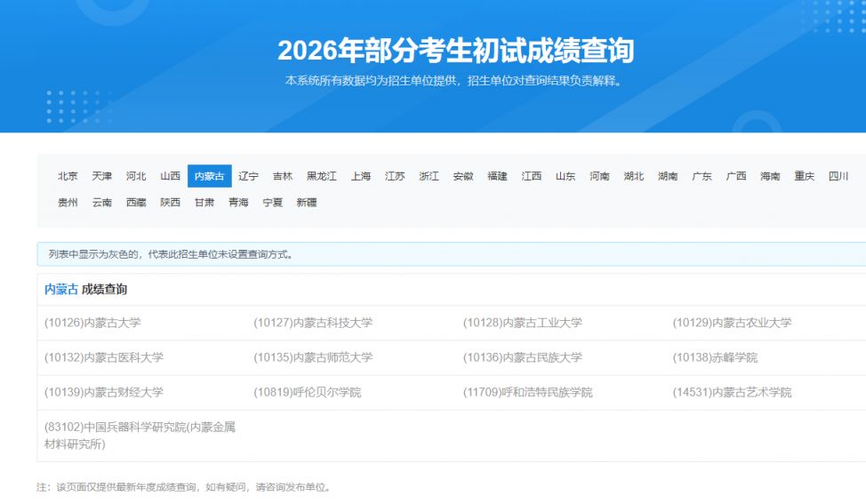Select the 上海 tab
Image resolution: width=866 pixels, height=504 pixels.
pyautogui.click(x=361, y=176)
